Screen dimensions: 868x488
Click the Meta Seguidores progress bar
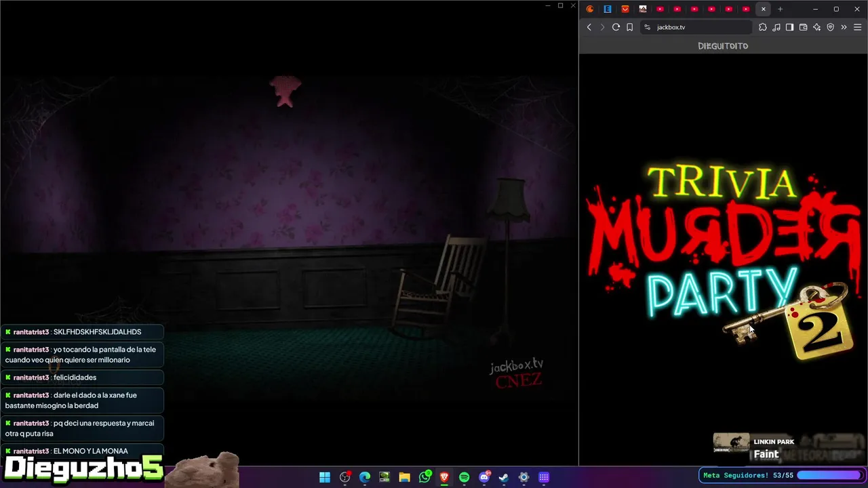point(829,475)
